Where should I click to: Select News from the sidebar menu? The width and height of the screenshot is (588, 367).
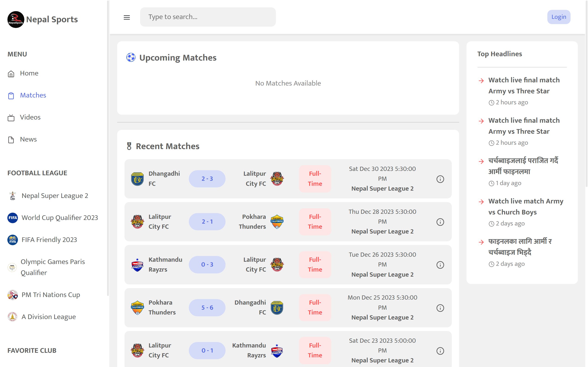tap(28, 139)
